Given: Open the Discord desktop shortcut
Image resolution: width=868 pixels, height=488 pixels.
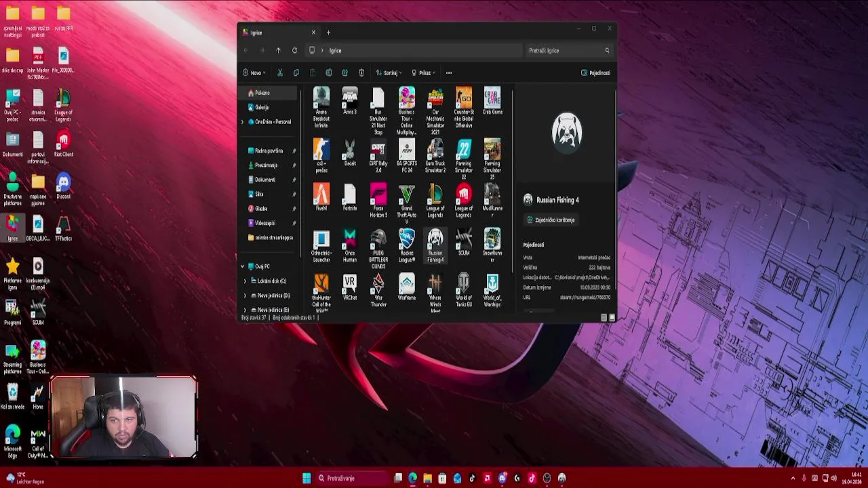Looking at the screenshot, I should click(63, 186).
